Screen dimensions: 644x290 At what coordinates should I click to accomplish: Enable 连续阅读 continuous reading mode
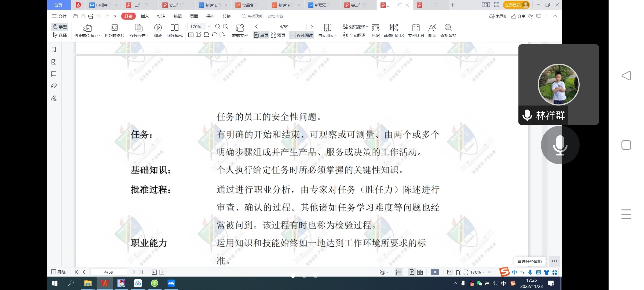(x=302, y=35)
